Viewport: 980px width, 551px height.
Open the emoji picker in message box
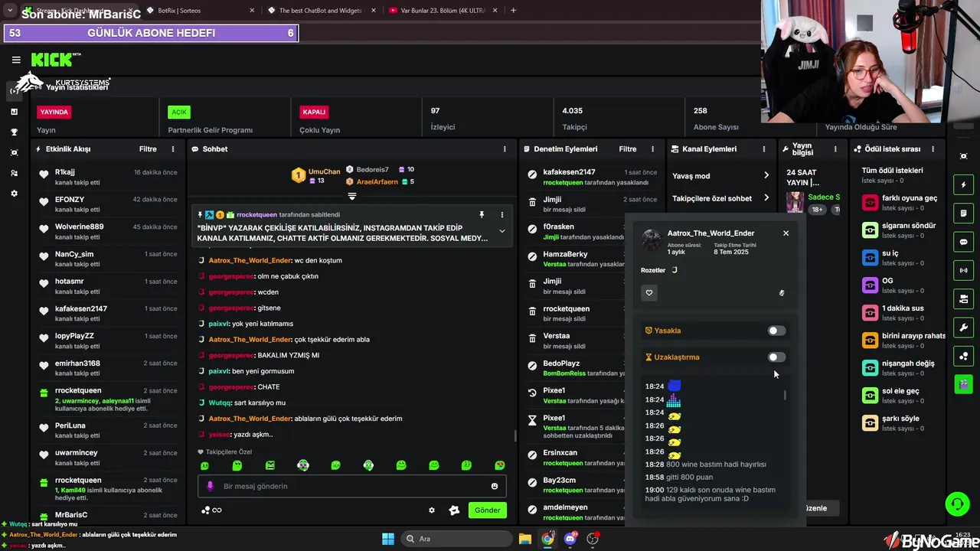tap(495, 486)
